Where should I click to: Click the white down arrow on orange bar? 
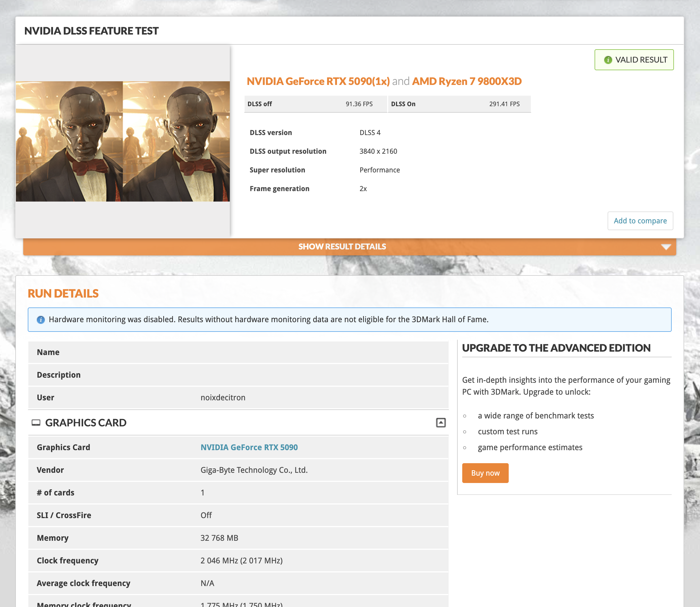click(666, 247)
